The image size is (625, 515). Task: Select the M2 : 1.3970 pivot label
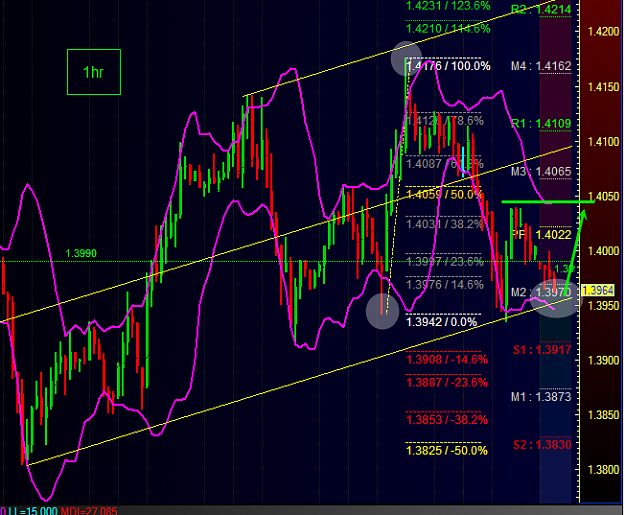pos(541,292)
